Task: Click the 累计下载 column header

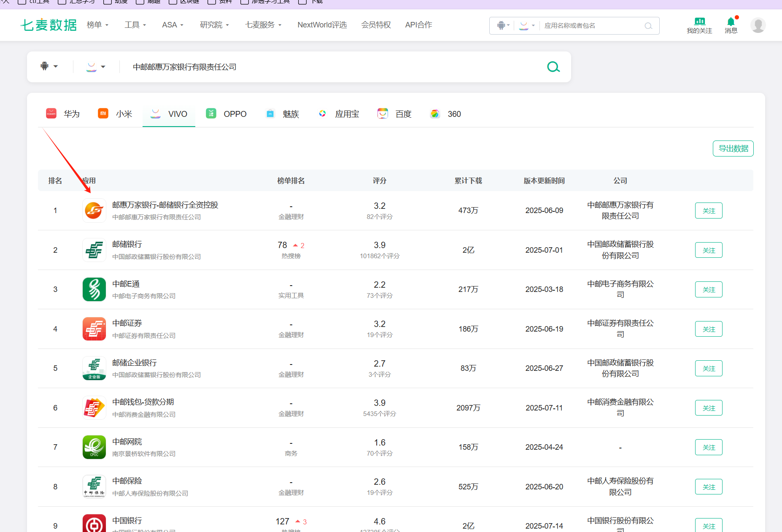Action: (468, 181)
